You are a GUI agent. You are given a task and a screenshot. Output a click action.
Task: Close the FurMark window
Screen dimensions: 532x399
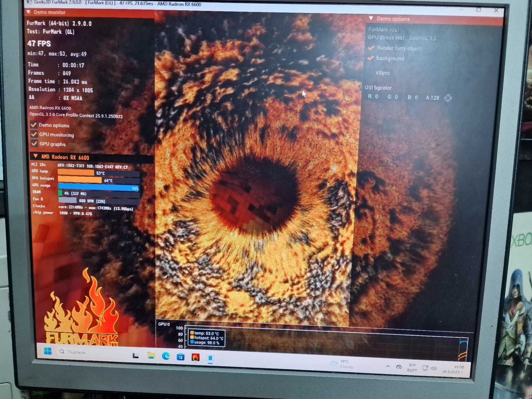[x=496, y=10]
